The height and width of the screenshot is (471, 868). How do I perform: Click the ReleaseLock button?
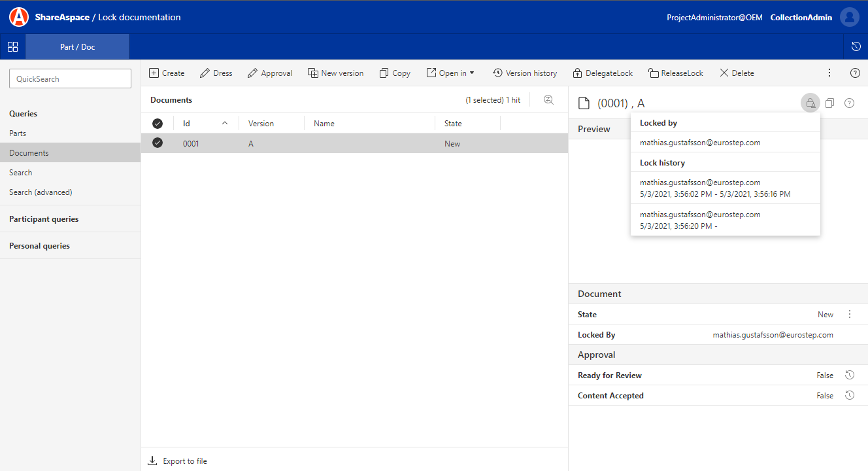tap(675, 73)
